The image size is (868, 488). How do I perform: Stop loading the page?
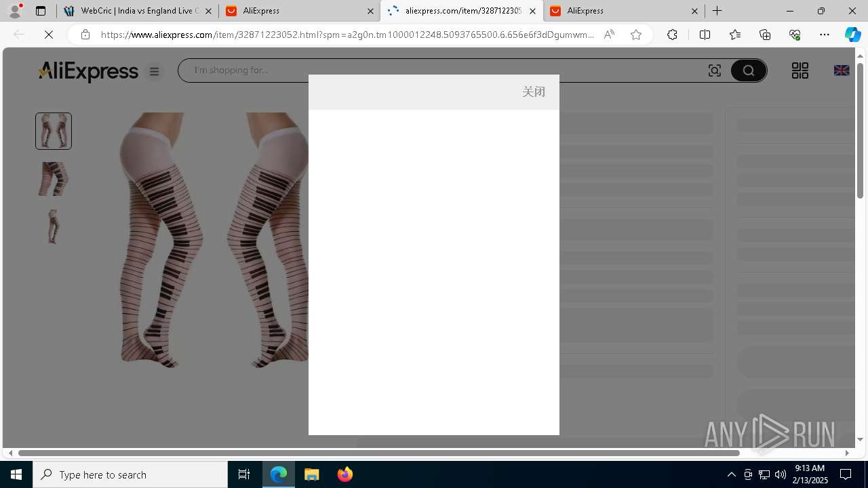[49, 35]
